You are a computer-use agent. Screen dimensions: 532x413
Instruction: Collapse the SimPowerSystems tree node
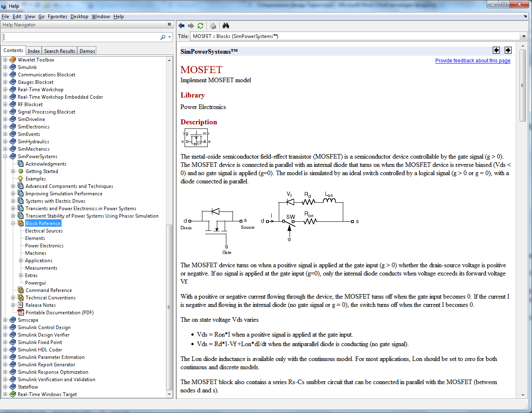coord(5,157)
